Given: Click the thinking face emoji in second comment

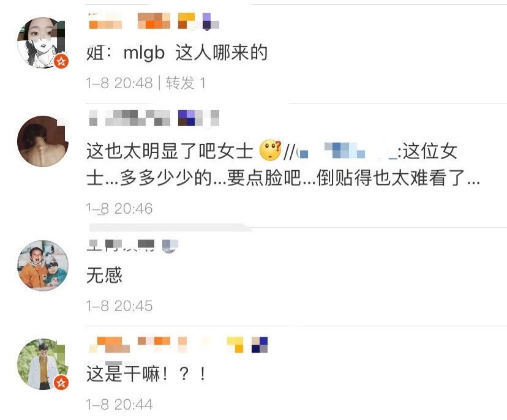Looking at the screenshot, I should 271,151.
